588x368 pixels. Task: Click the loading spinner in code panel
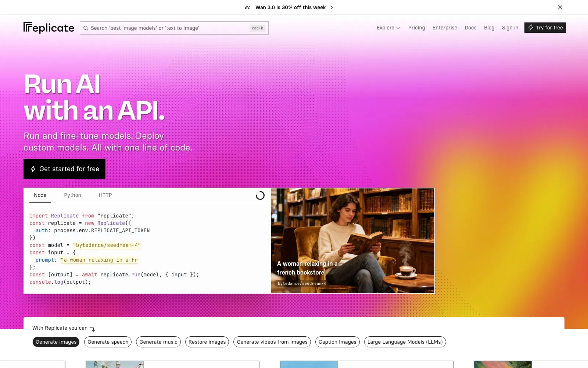click(260, 195)
